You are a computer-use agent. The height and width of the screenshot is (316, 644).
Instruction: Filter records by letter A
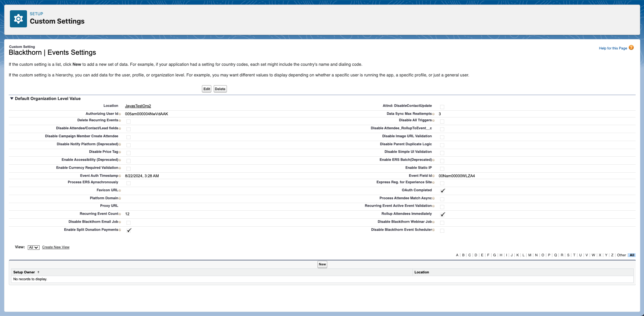coord(457,255)
